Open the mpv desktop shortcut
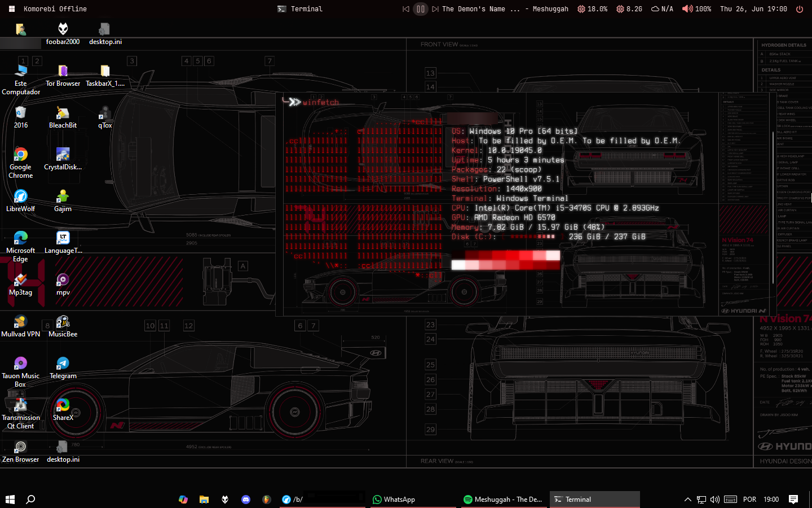This screenshot has width=812, height=508. (63, 284)
